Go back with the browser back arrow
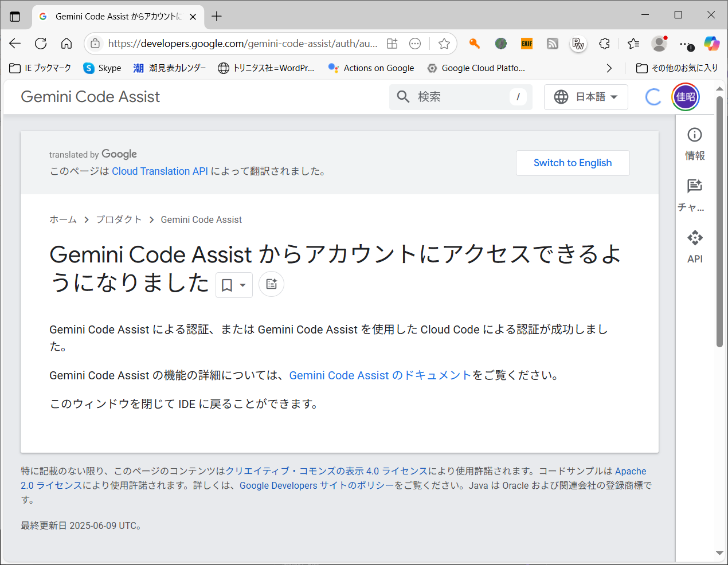The image size is (728, 565). pyautogui.click(x=15, y=44)
